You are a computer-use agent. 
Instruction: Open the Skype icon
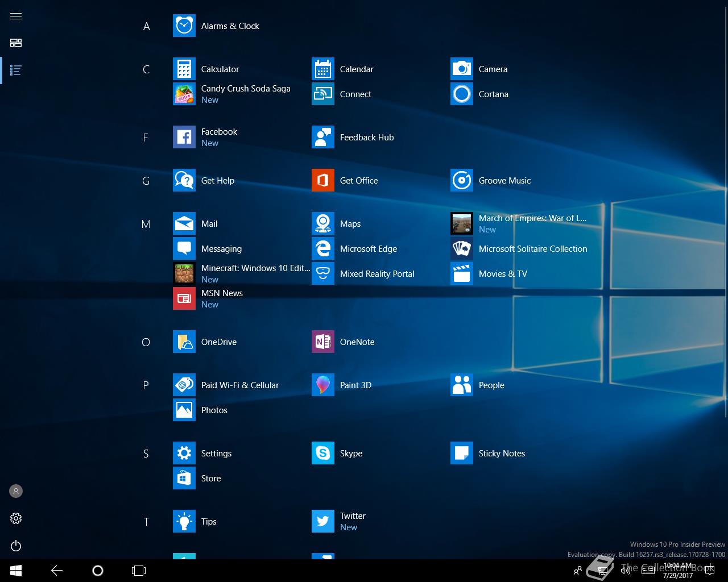click(x=323, y=454)
